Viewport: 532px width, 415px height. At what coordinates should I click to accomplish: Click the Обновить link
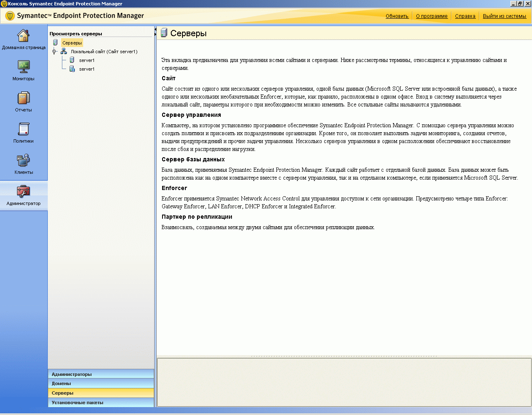(x=397, y=16)
